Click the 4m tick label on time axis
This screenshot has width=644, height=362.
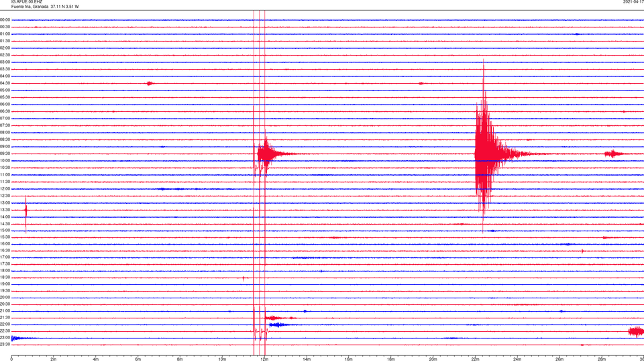point(96,359)
